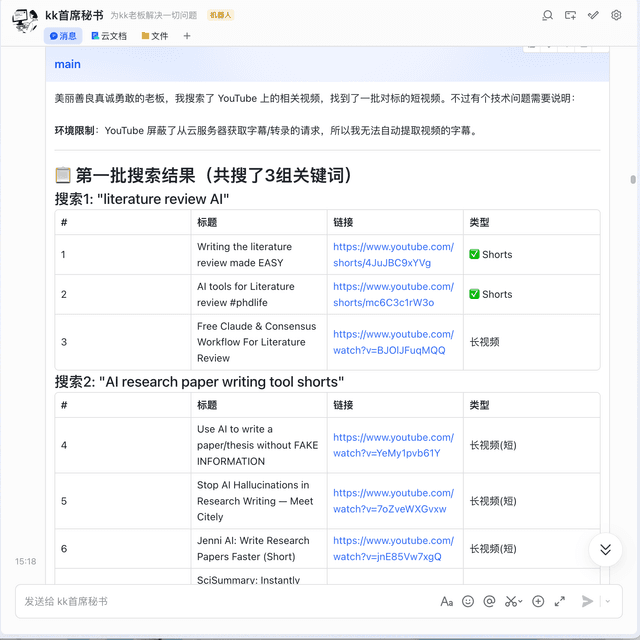This screenshot has height=640, width=640.
Task: Click the 15:18 timestamp
Action: click(25, 562)
